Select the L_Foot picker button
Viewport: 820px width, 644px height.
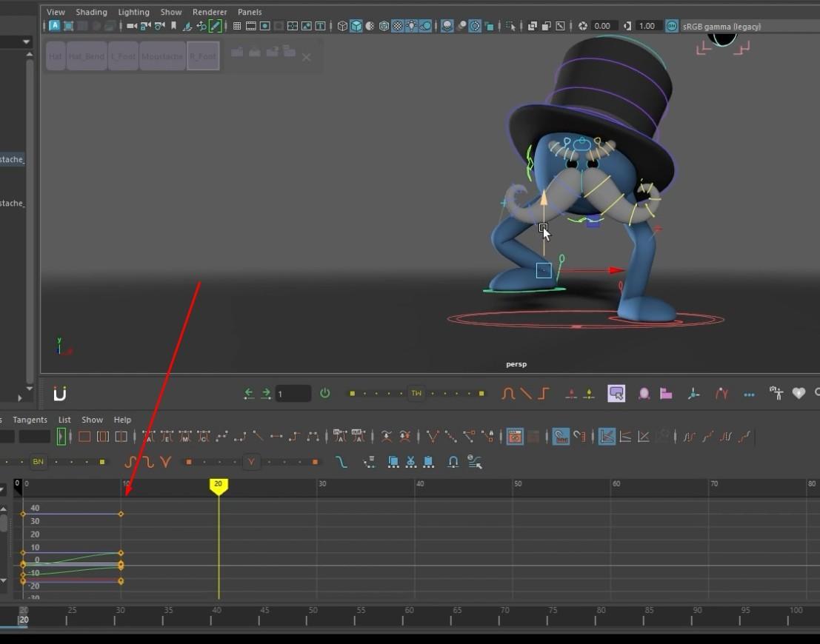(124, 56)
